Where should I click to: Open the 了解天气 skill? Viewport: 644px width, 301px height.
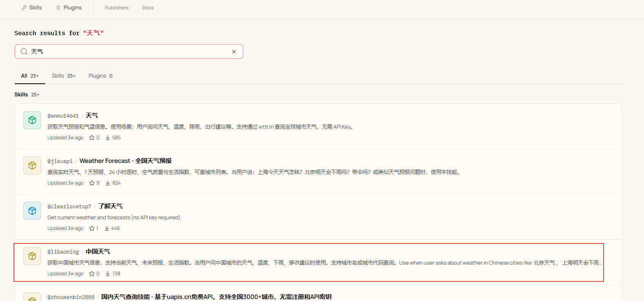(x=111, y=206)
